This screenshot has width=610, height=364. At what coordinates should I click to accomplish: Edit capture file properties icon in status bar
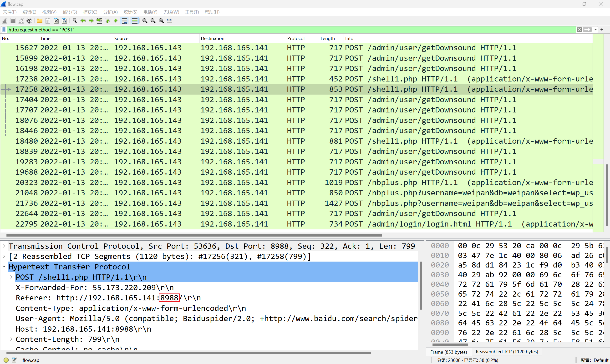click(15, 360)
